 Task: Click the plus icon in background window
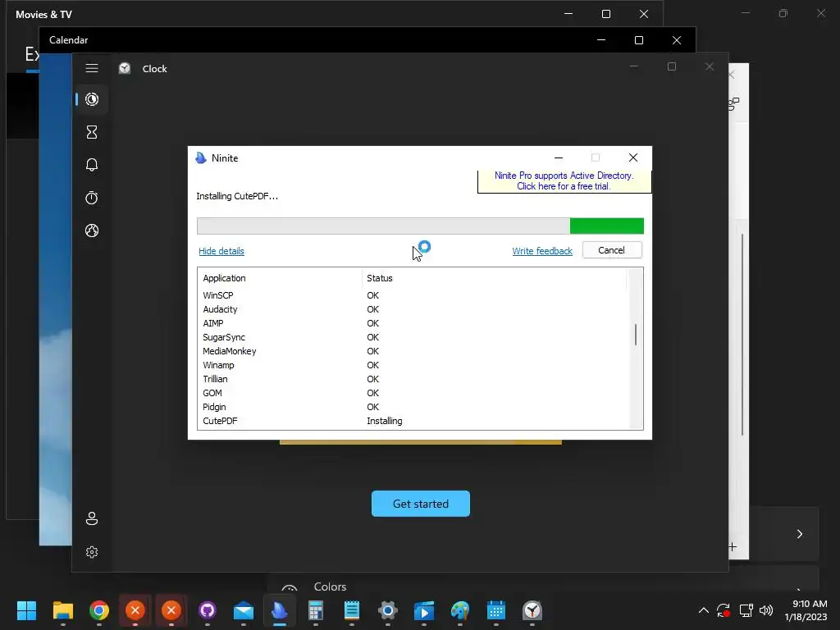pyautogui.click(x=733, y=547)
